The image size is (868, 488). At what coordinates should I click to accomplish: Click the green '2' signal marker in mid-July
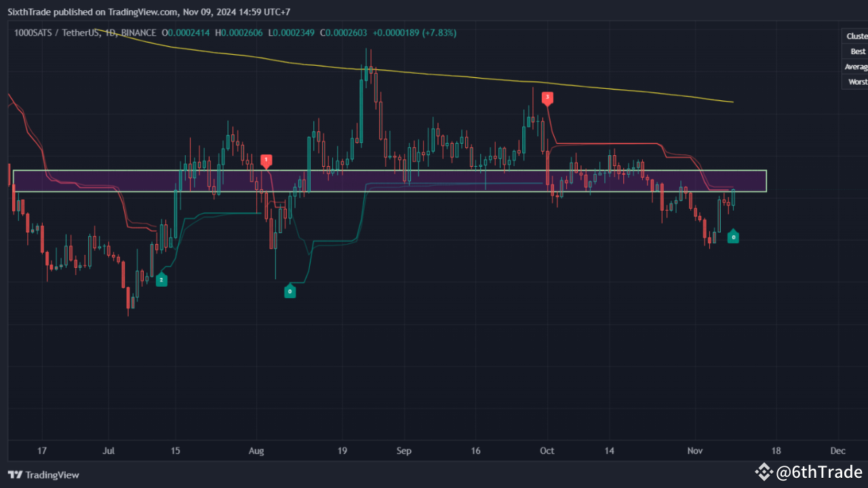click(x=161, y=279)
